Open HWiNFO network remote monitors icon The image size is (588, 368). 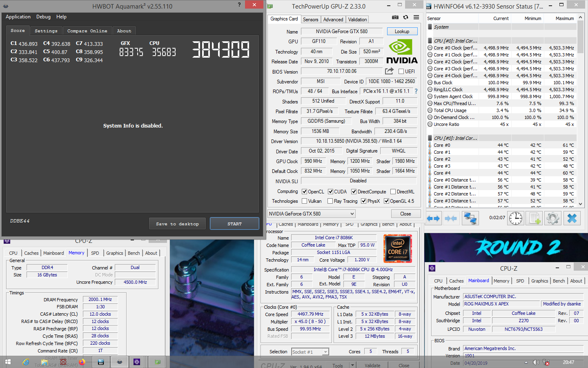470,218
